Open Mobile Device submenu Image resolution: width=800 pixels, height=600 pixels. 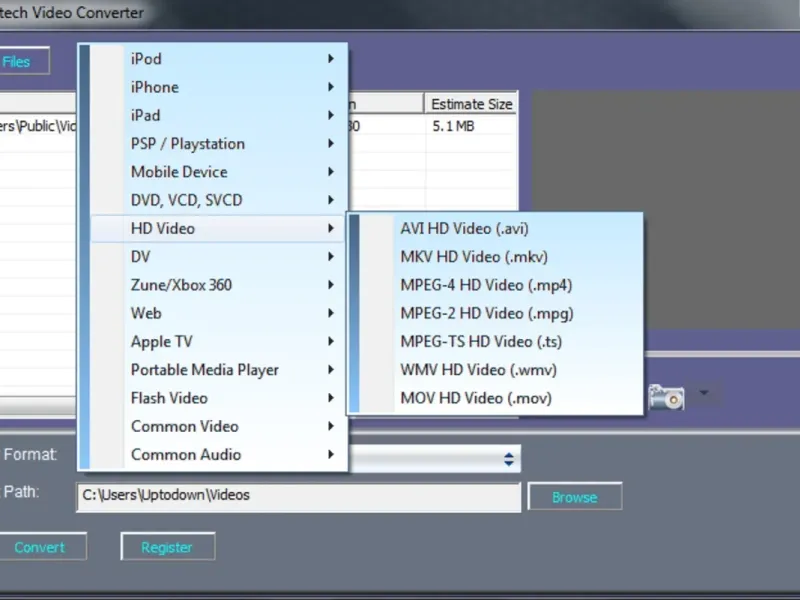click(x=219, y=172)
